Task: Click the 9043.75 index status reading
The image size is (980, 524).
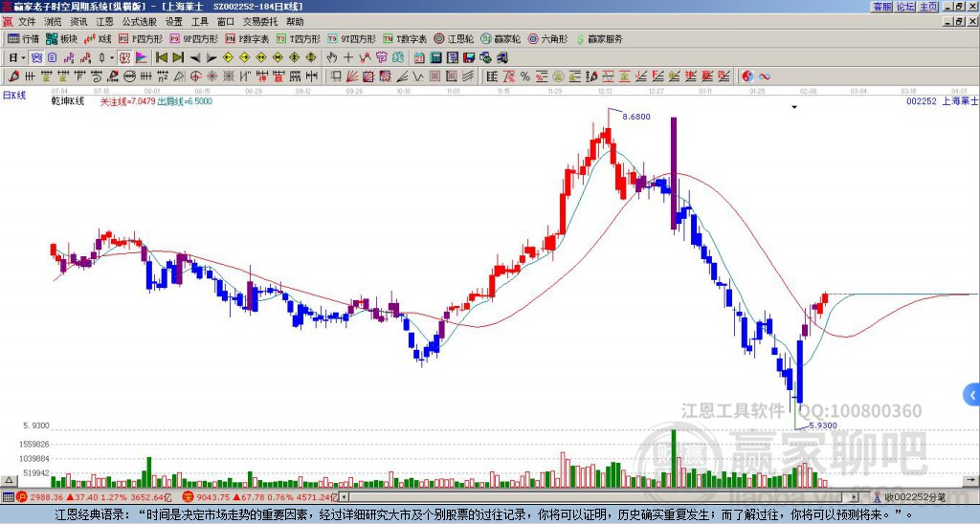Action: click(x=212, y=497)
